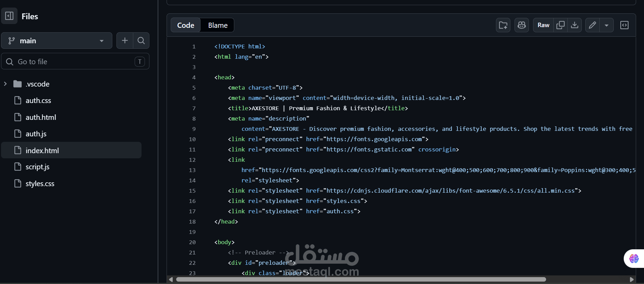This screenshot has height=284, width=644.
Task: Expand the .vscode folder chevron
Action: coord(5,84)
